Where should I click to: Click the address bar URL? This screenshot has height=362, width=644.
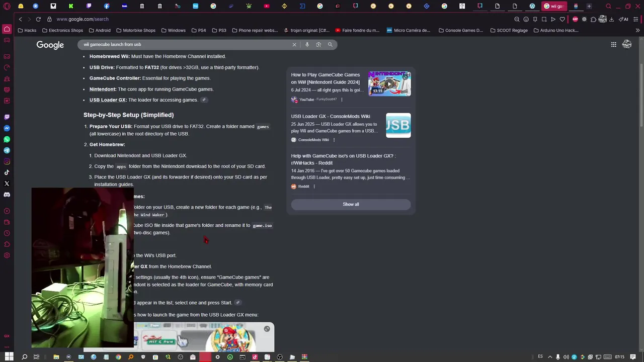click(x=83, y=19)
